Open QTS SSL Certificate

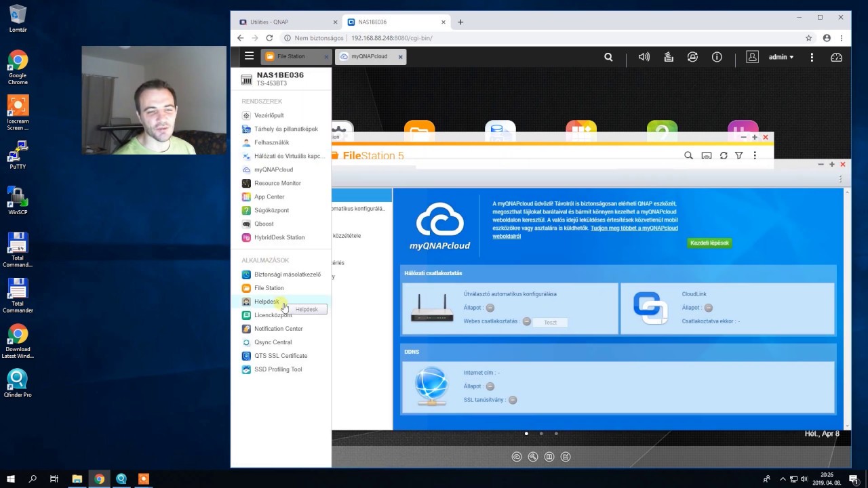tap(281, 356)
